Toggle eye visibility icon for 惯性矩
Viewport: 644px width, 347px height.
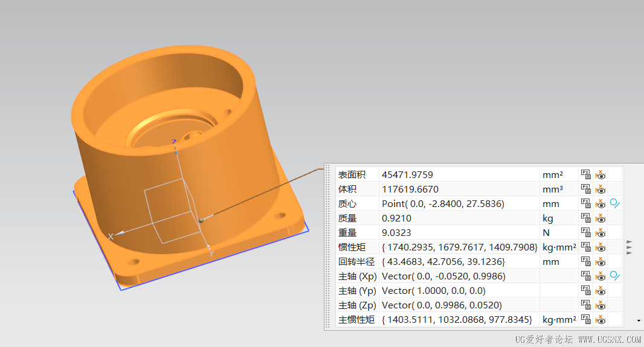[x=601, y=247]
